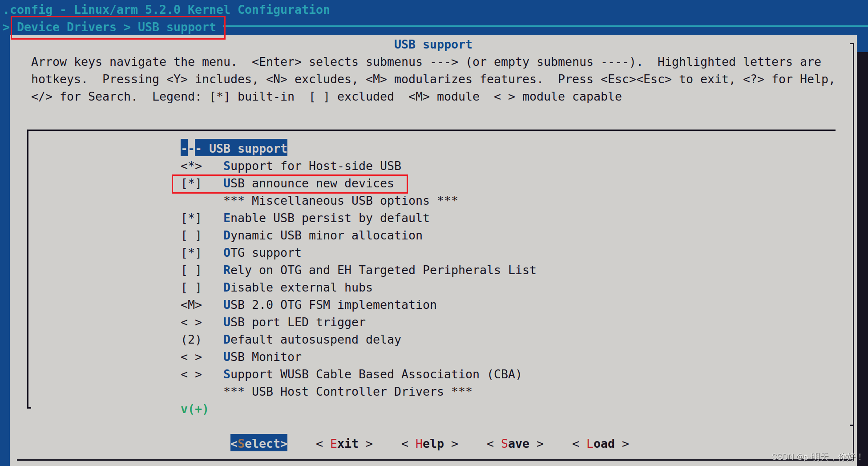Edit Default autosuspend delay value (2)

point(191,340)
